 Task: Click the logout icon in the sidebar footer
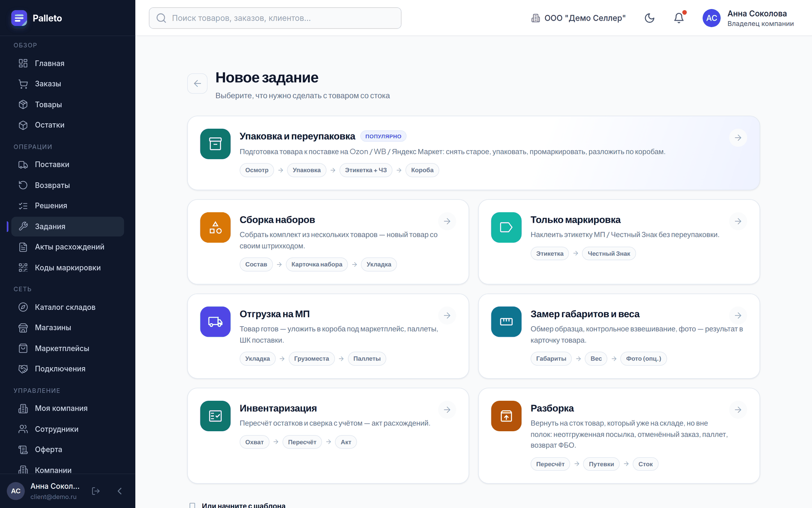tap(96, 491)
